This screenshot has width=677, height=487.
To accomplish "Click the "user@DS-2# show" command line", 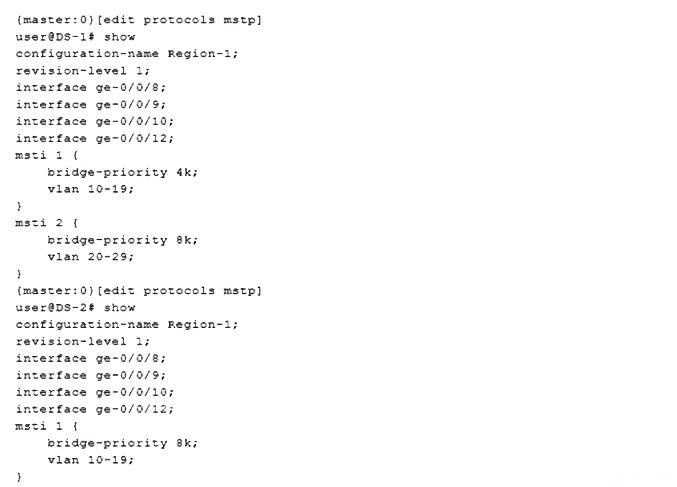I will [x=75, y=308].
